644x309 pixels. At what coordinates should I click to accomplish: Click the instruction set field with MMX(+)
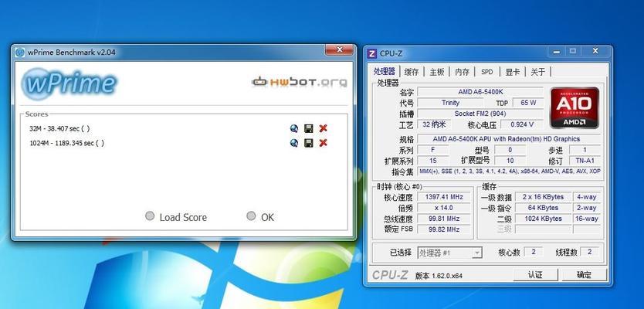(509, 171)
